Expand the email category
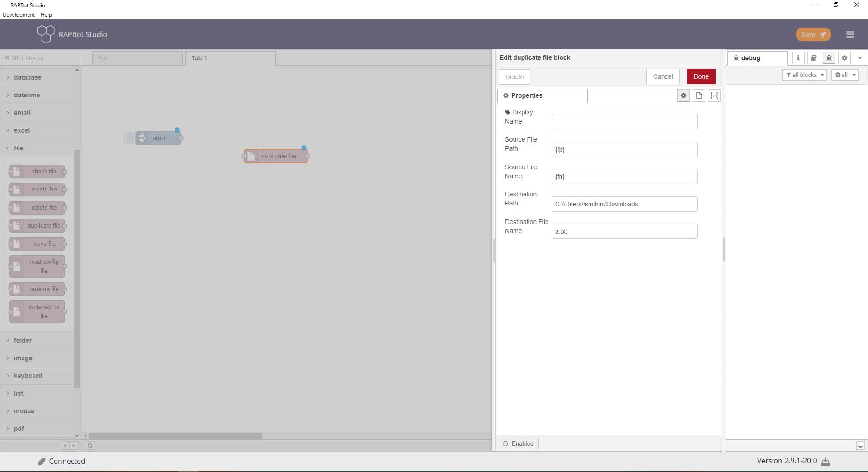This screenshot has width=868, height=472. 37,113
